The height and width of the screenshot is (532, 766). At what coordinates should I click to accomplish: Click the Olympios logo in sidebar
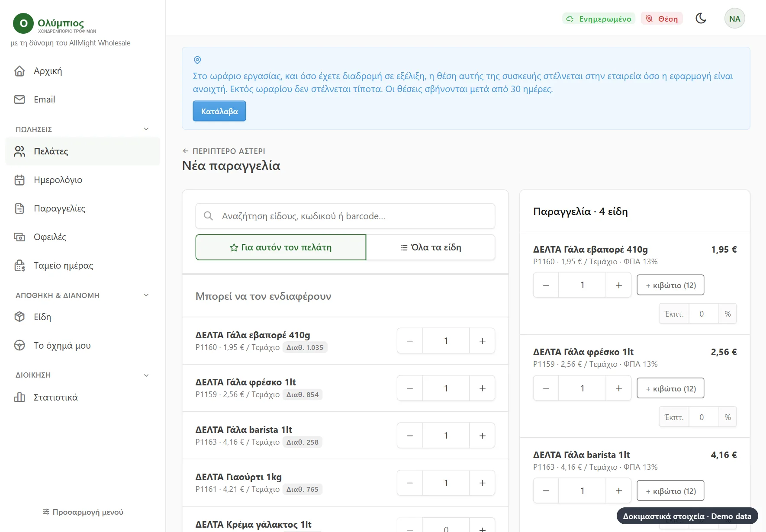55,23
